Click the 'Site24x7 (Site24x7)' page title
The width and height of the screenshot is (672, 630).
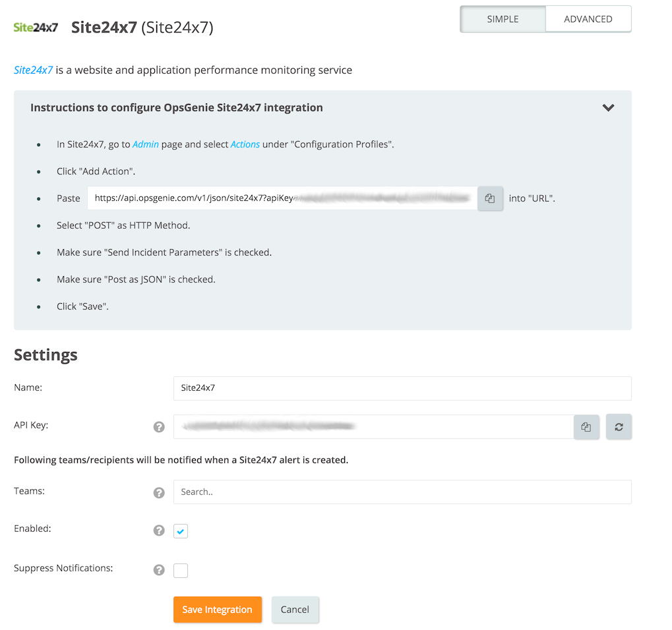pos(142,28)
